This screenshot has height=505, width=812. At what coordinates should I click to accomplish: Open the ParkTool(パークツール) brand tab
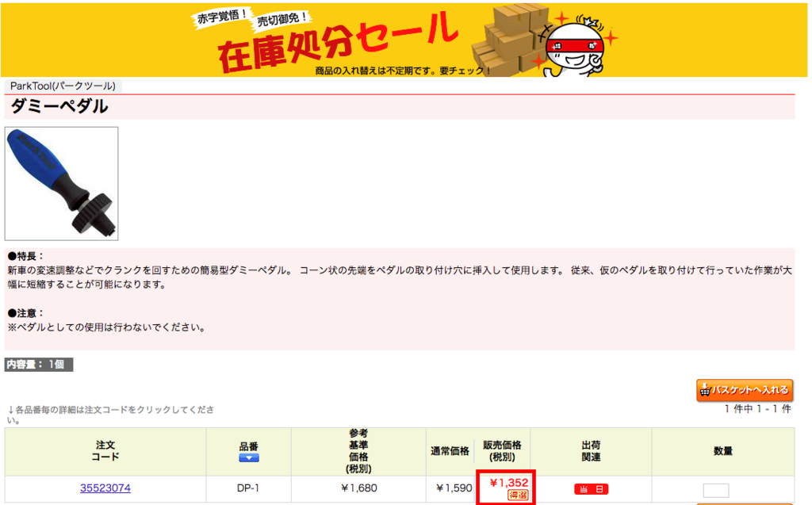[63, 86]
